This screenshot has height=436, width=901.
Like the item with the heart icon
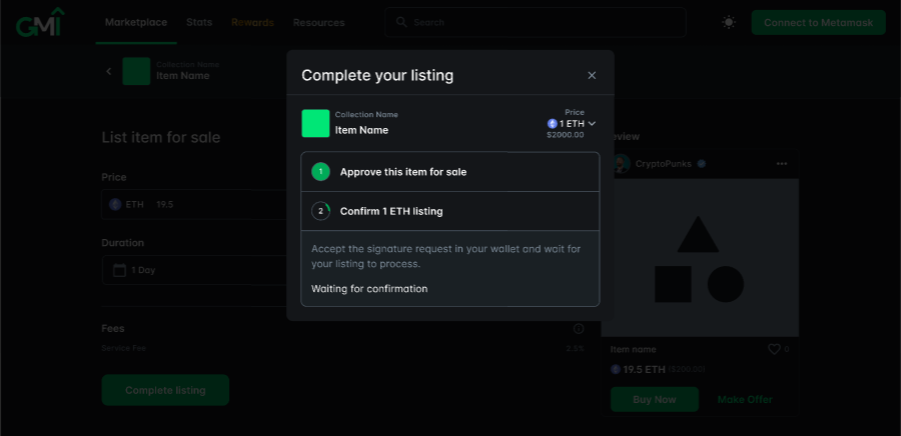(x=774, y=349)
